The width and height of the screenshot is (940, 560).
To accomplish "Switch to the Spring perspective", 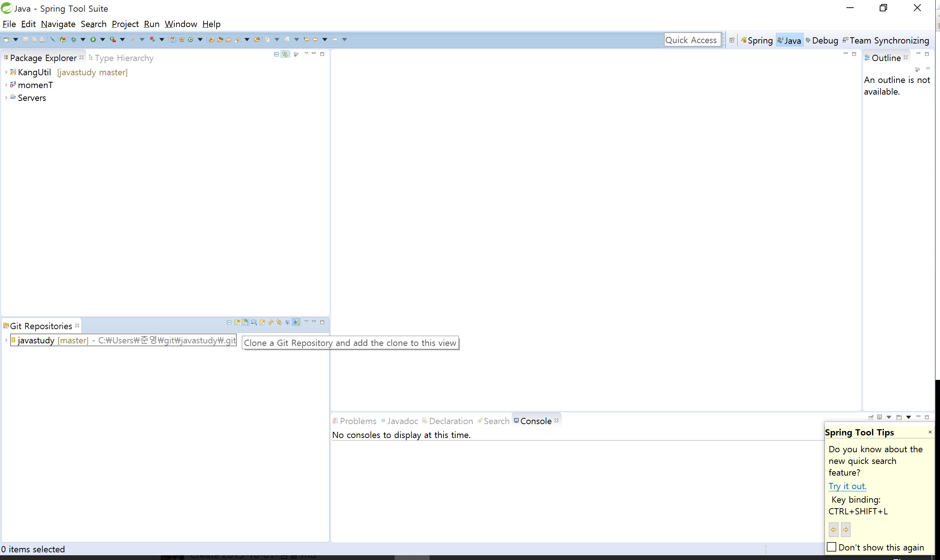I will coord(757,41).
